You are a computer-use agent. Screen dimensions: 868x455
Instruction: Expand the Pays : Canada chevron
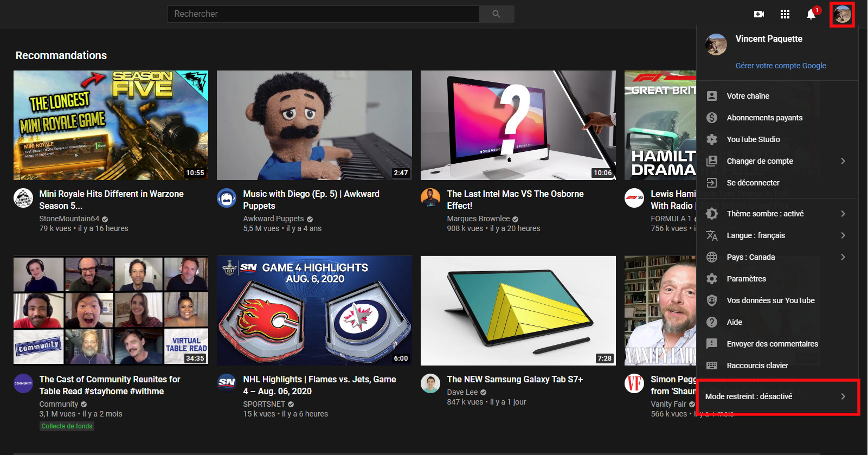843,257
